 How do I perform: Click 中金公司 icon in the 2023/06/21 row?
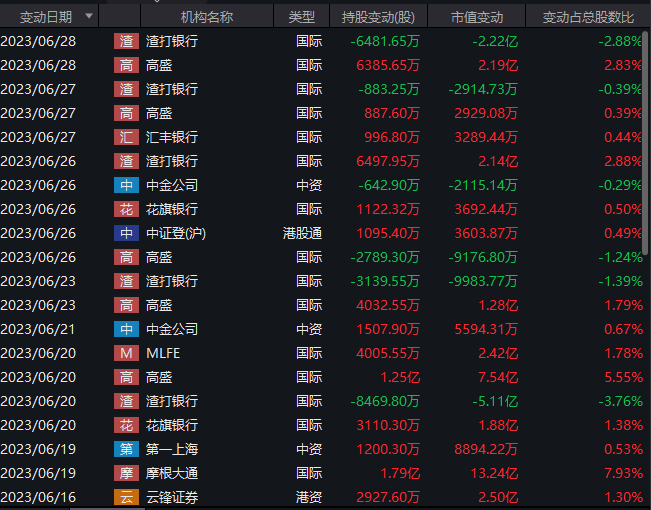tap(126, 329)
